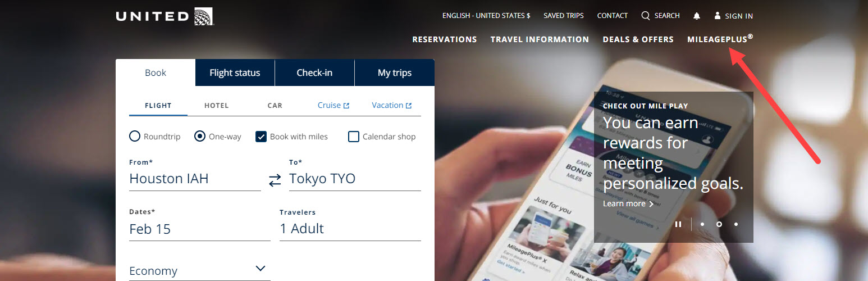
Task: Select the last carousel dot indicator
Action: coord(736,224)
